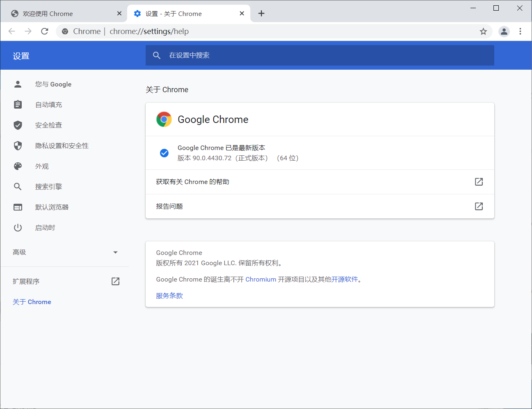Click the external link icon beside 扩展程序
The image size is (532, 409).
click(x=115, y=281)
